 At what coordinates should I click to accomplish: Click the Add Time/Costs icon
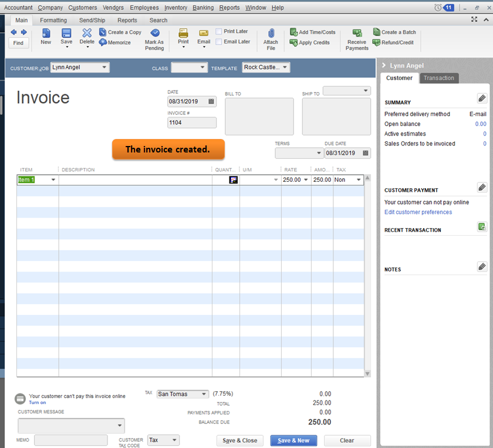click(x=293, y=32)
